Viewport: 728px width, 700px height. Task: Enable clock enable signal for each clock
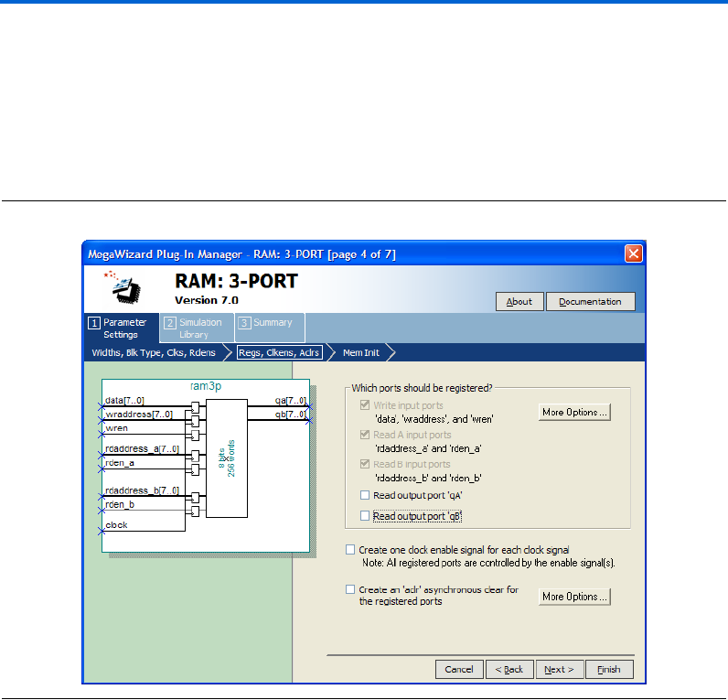click(350, 550)
